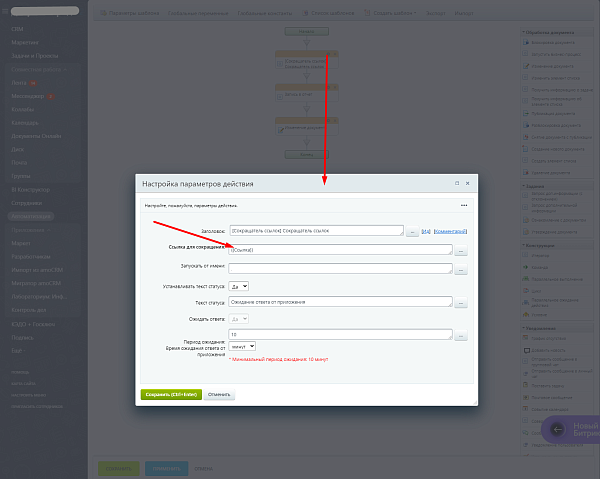
Task: Collapse the Совместная работа sidebar section
Action: [x=39, y=70]
